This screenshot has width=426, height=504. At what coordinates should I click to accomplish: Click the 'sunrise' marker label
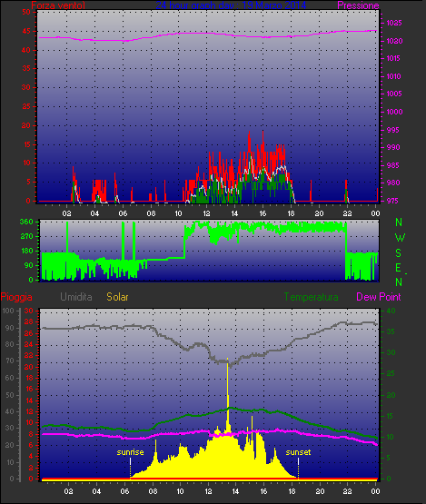[130, 452]
